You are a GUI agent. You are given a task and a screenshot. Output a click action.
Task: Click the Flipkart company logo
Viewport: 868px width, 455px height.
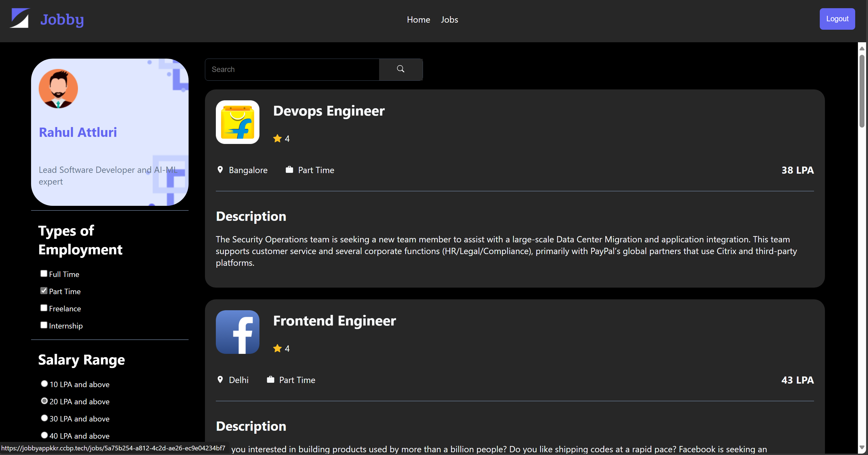(x=237, y=122)
